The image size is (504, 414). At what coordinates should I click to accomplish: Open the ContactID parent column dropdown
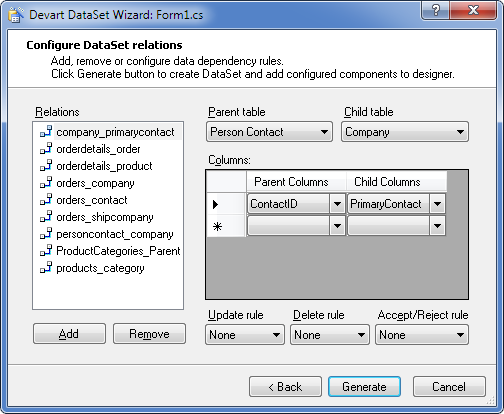pyautogui.click(x=337, y=204)
